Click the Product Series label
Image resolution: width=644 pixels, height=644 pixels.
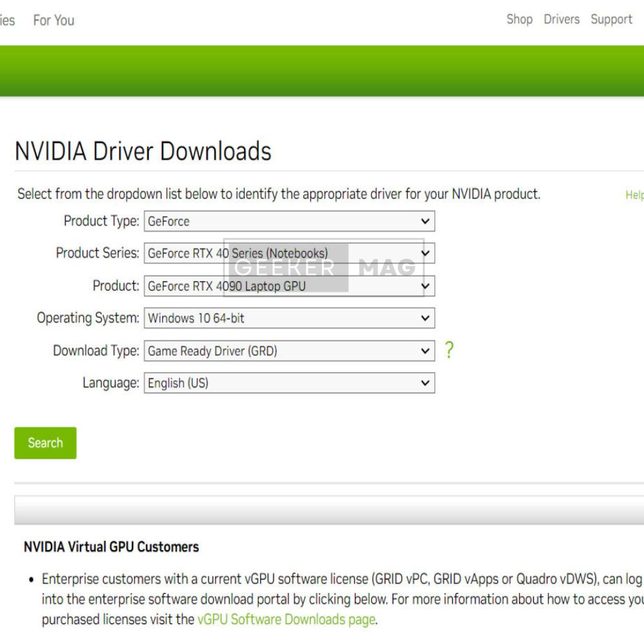click(x=98, y=253)
